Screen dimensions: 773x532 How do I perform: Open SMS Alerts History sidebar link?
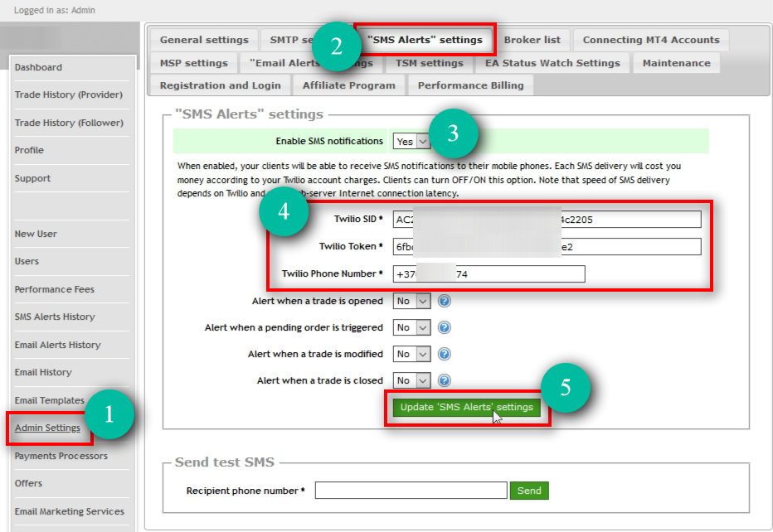click(55, 317)
